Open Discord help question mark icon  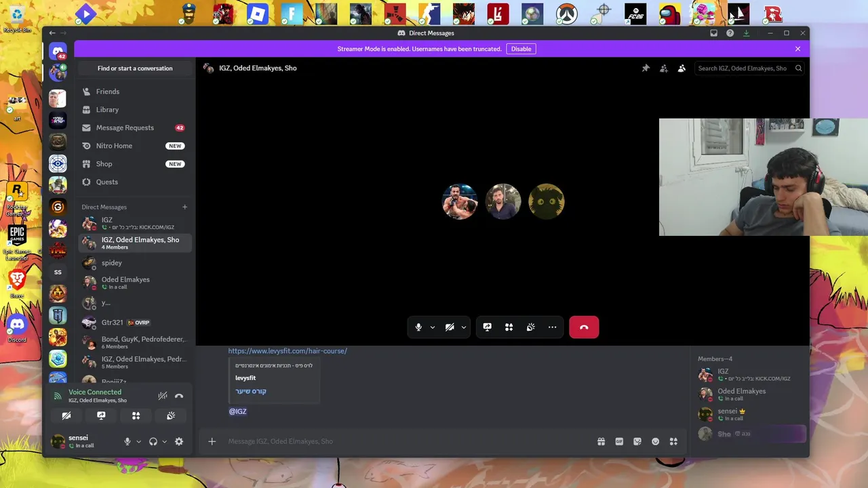click(730, 33)
